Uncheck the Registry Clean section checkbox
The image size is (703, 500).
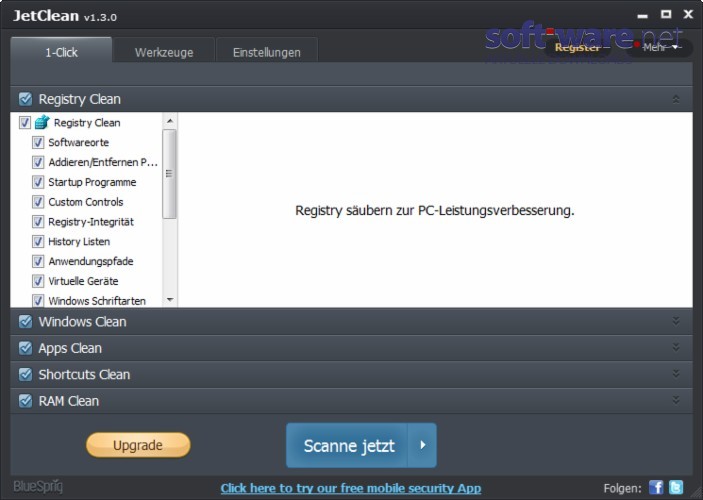26,99
